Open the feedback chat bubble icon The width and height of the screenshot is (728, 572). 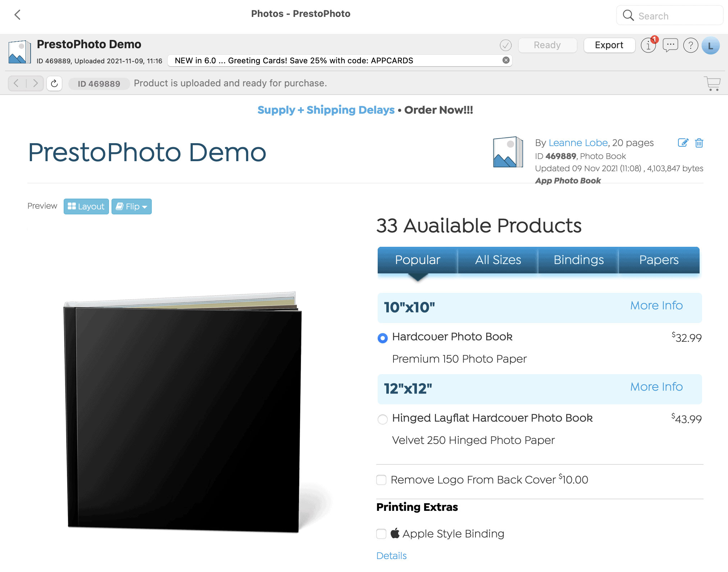coord(670,45)
